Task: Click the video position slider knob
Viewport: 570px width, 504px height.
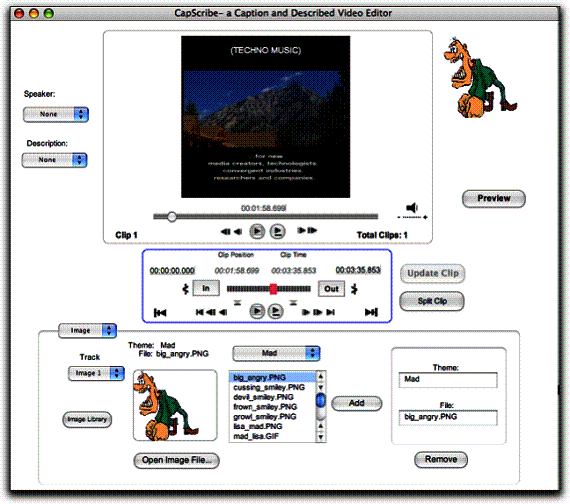Action: point(172,217)
